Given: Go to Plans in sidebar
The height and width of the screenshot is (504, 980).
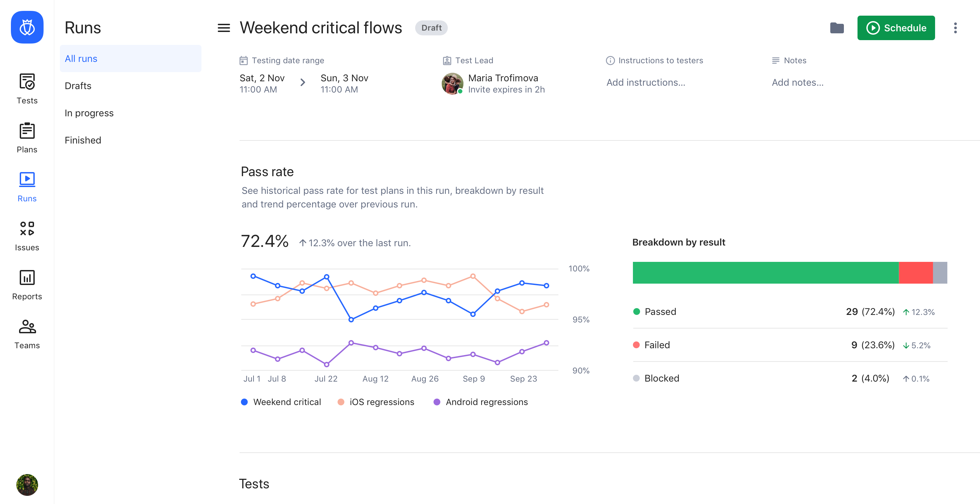Looking at the screenshot, I should (x=27, y=137).
